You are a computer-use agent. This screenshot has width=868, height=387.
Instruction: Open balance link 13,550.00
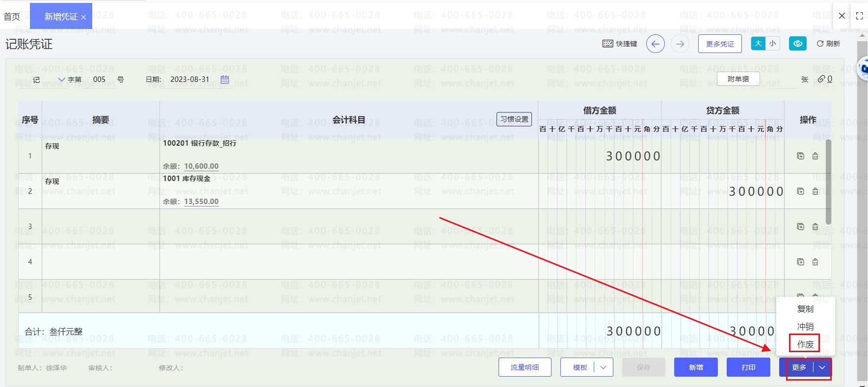pyautogui.click(x=201, y=202)
